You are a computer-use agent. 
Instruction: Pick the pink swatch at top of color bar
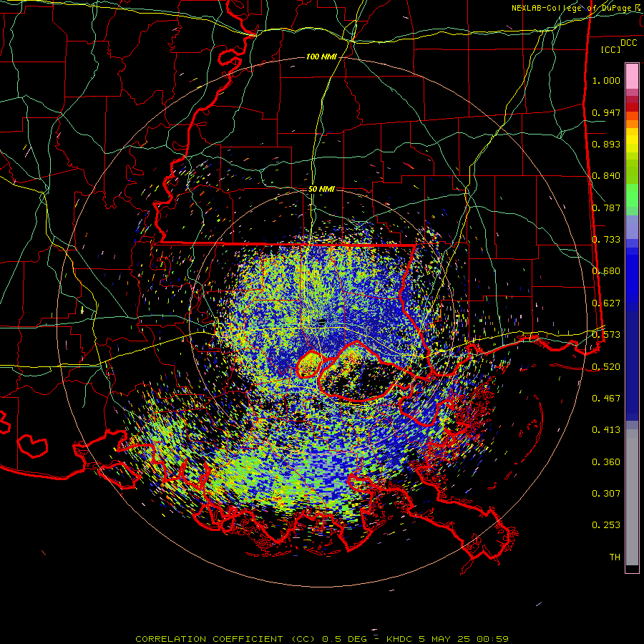coord(632,76)
